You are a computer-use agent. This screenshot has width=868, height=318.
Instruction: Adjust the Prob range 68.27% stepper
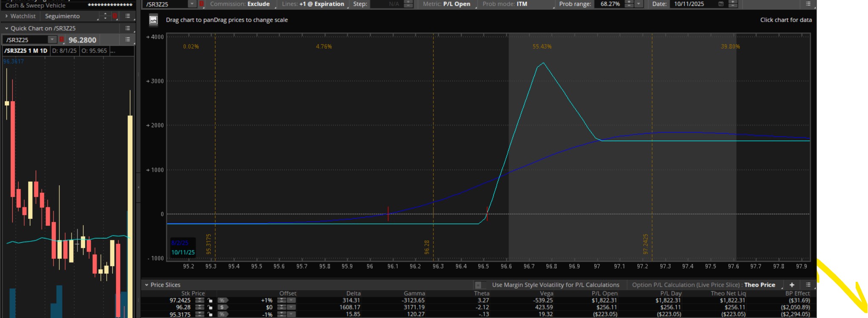tap(629, 4)
